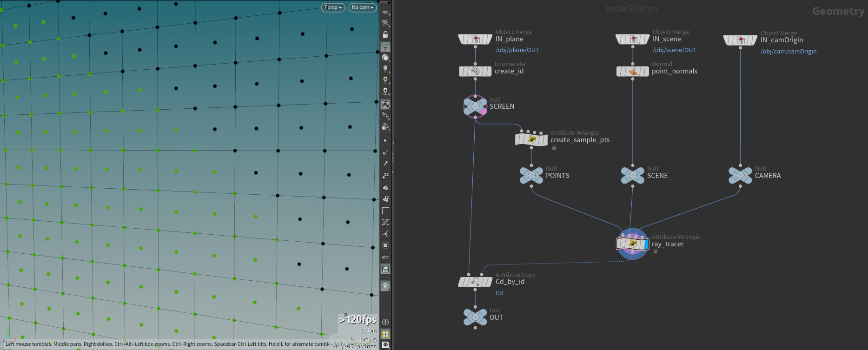
Task: Click the create_sample_pts node name label
Action: tap(580, 140)
